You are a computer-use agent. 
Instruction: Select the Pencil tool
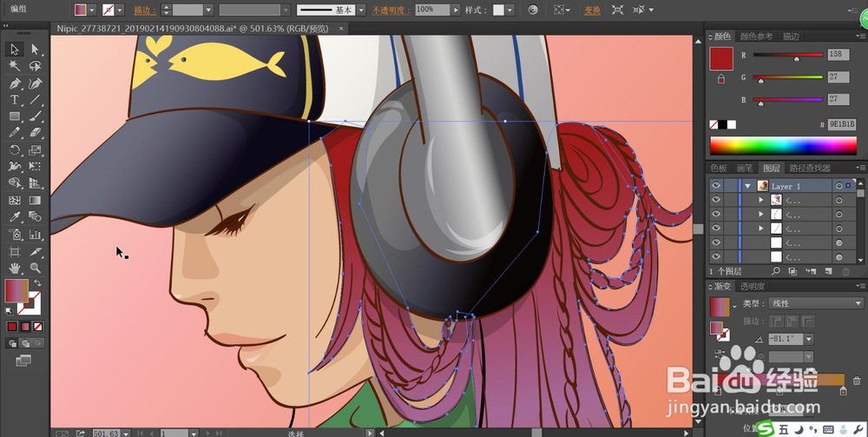15,133
